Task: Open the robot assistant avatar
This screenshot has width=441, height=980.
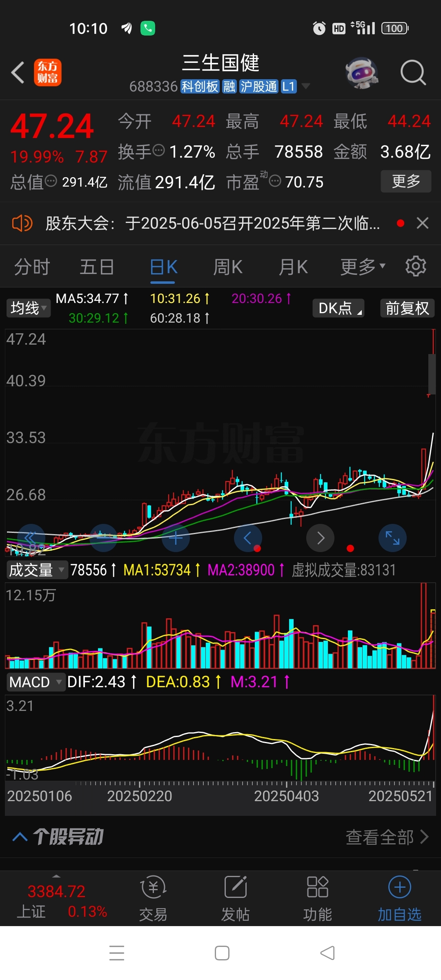Action: click(361, 73)
